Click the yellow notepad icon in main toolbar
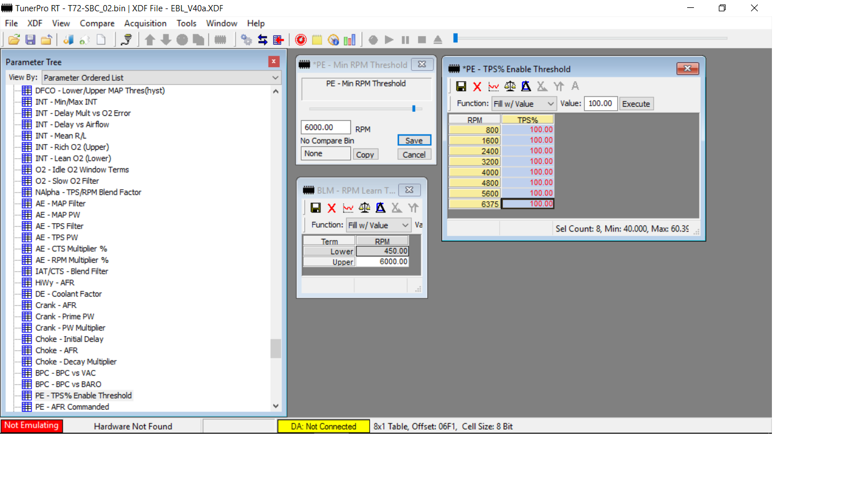This screenshot has height=488, width=868. click(317, 40)
